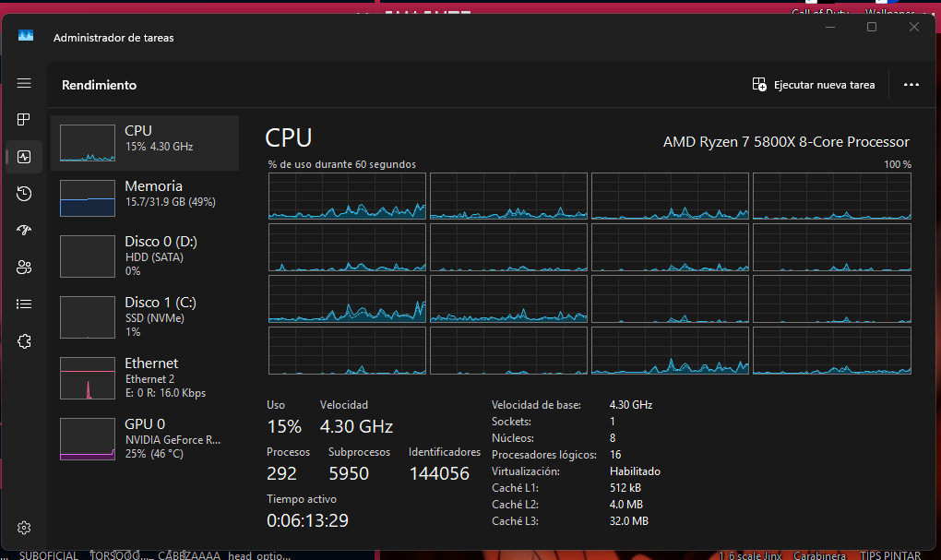
Task: Open the Details list icon
Action: 24,304
